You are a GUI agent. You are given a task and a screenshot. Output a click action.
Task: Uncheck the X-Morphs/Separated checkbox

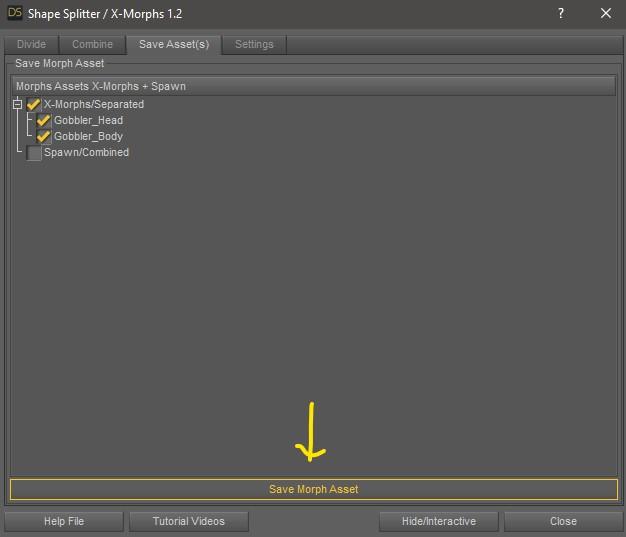tap(34, 105)
